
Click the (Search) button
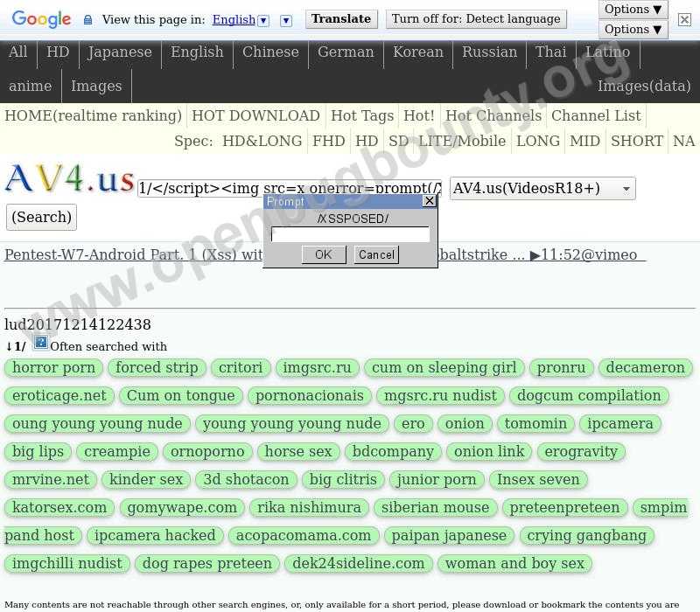point(41,217)
